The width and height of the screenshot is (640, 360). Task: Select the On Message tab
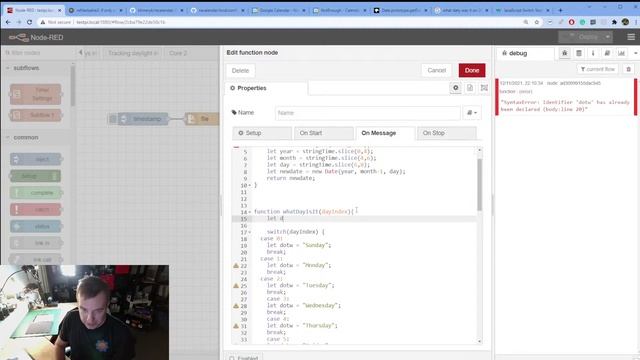[x=385, y=133]
